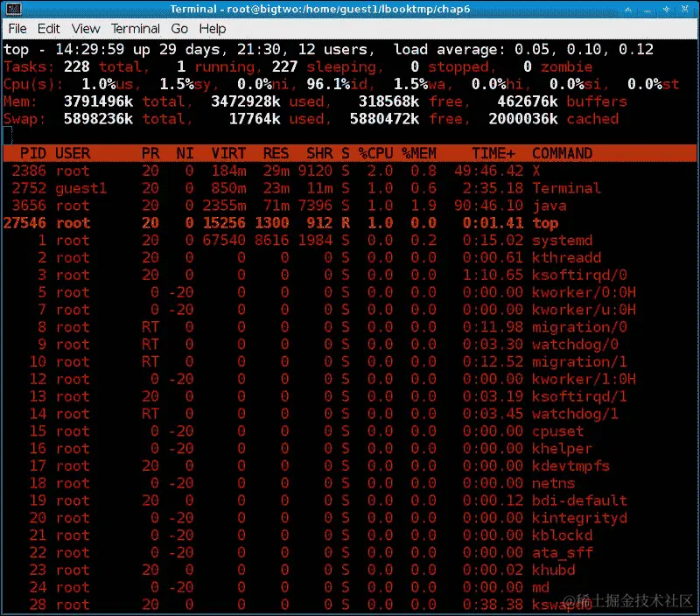Click the cpuset process command
Viewport: 700px width, 616px height.
(558, 431)
